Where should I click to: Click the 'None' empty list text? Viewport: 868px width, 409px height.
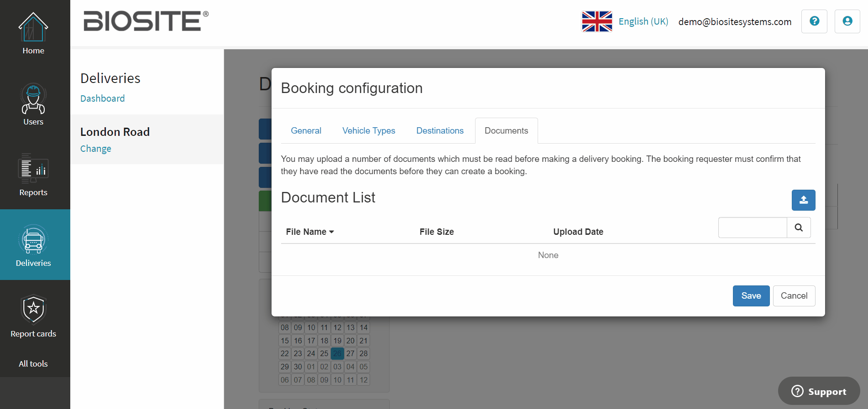pos(548,255)
